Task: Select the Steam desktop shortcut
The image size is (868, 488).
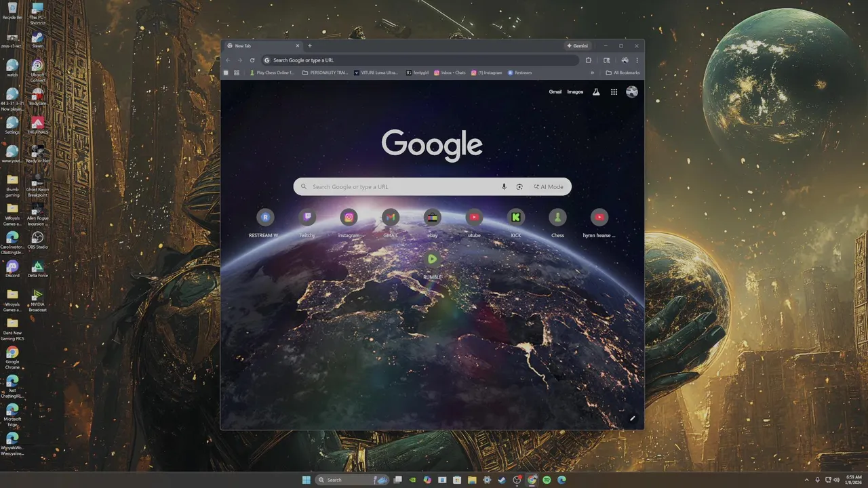Action: [37, 39]
